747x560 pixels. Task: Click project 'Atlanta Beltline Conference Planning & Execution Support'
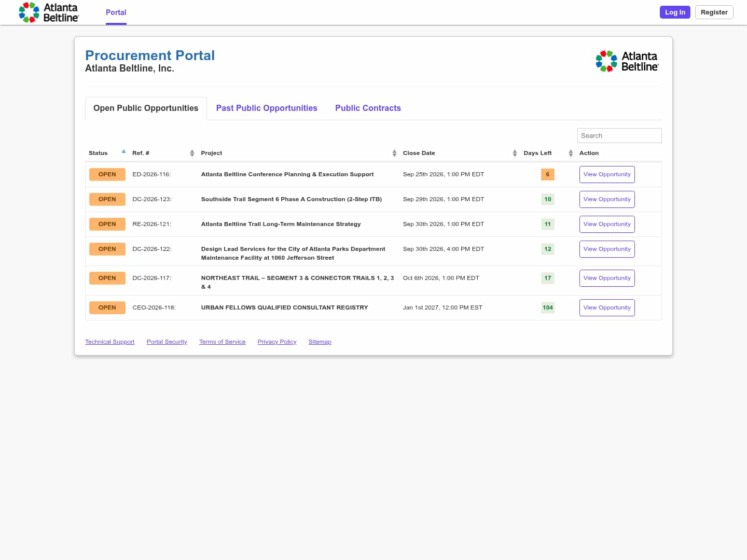[x=287, y=175]
